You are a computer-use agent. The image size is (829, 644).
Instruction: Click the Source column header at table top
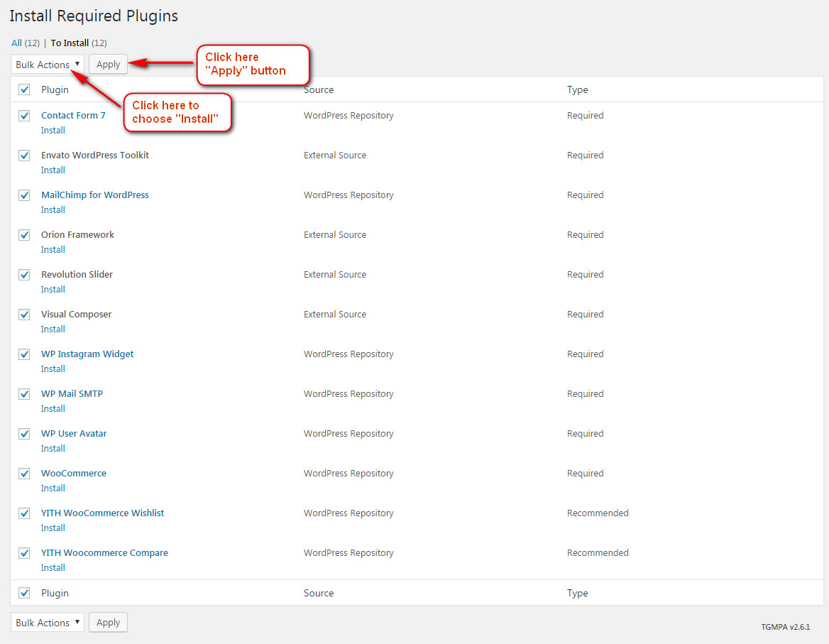pos(319,89)
